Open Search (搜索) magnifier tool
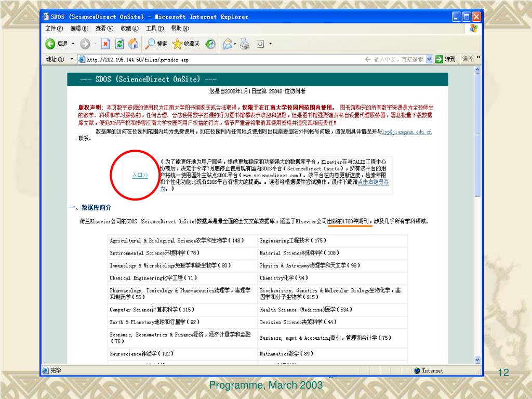Viewport: 532px width, 399px height. coord(156,44)
